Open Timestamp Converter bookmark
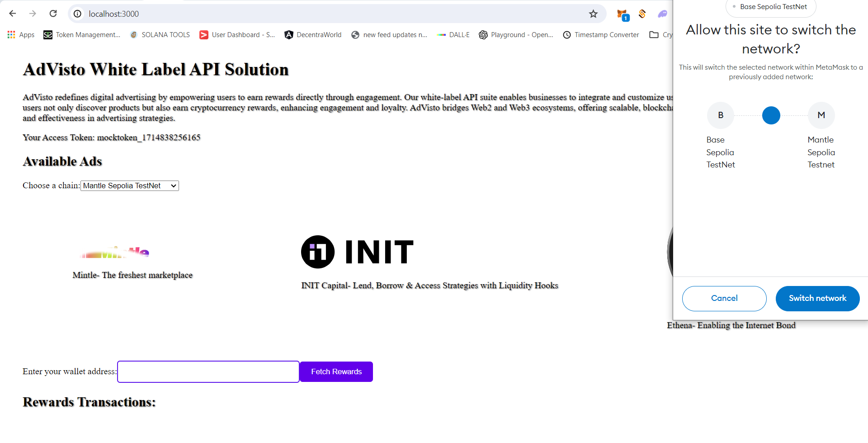Image resolution: width=868 pixels, height=443 pixels. coord(601,35)
